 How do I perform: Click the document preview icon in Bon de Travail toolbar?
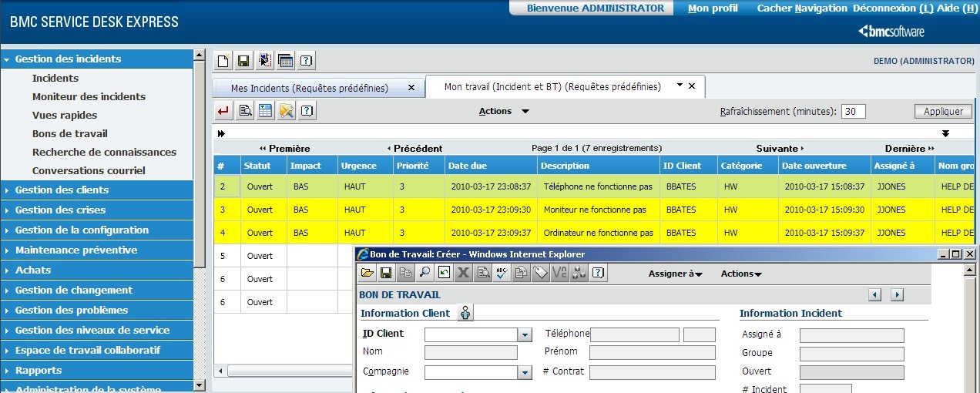[x=483, y=272]
